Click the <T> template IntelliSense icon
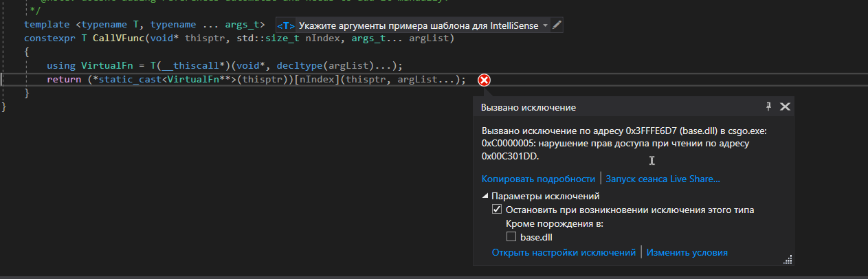Viewport: 868px width, 279px height. (x=286, y=25)
